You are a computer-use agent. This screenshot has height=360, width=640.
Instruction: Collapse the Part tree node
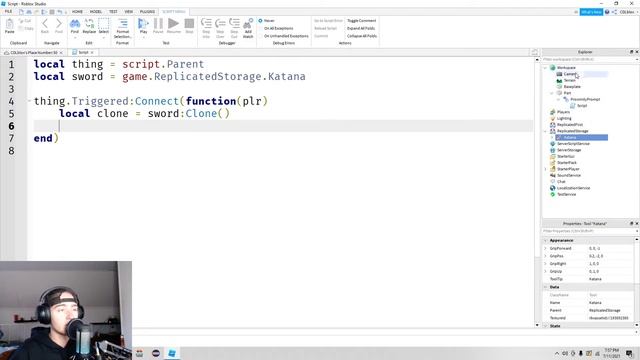552,93
